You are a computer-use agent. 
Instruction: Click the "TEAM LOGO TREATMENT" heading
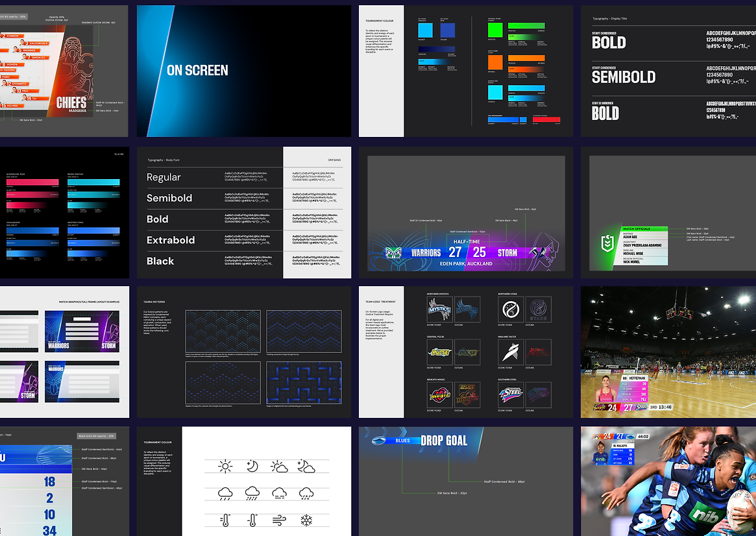(380, 302)
